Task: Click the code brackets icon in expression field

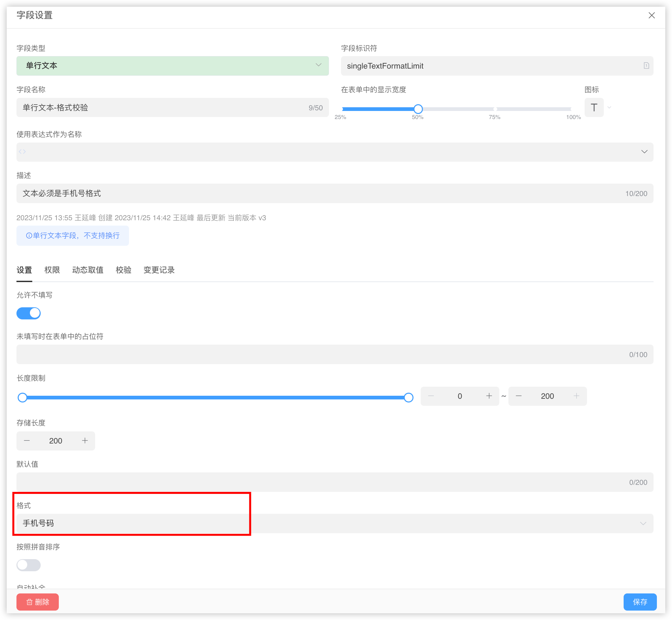Action: (23, 152)
